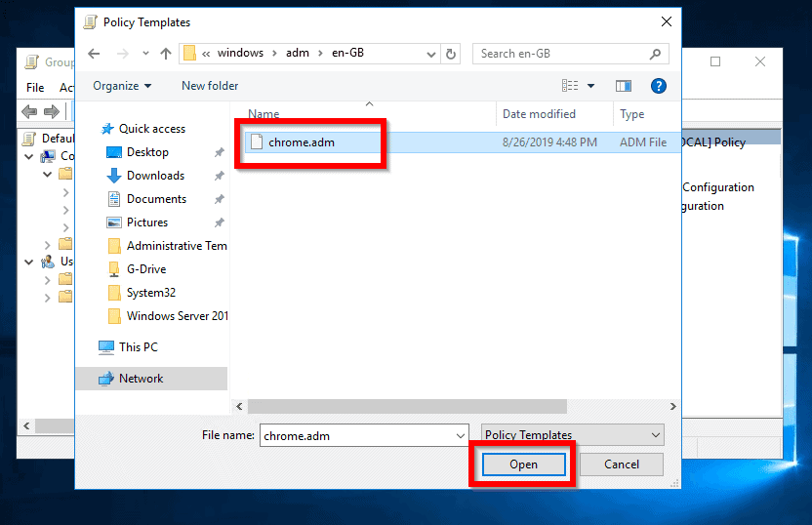Open File menu in Group Policy window
The height and width of the screenshot is (525, 812).
[x=35, y=88]
